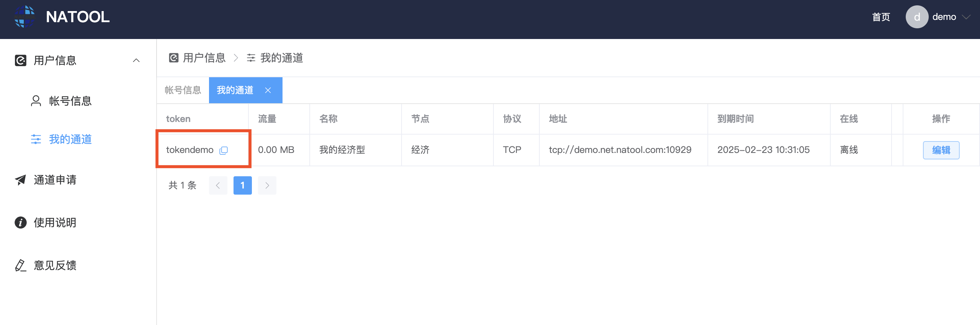Close the 我的通道 tab
This screenshot has height=325, width=980.
click(268, 90)
